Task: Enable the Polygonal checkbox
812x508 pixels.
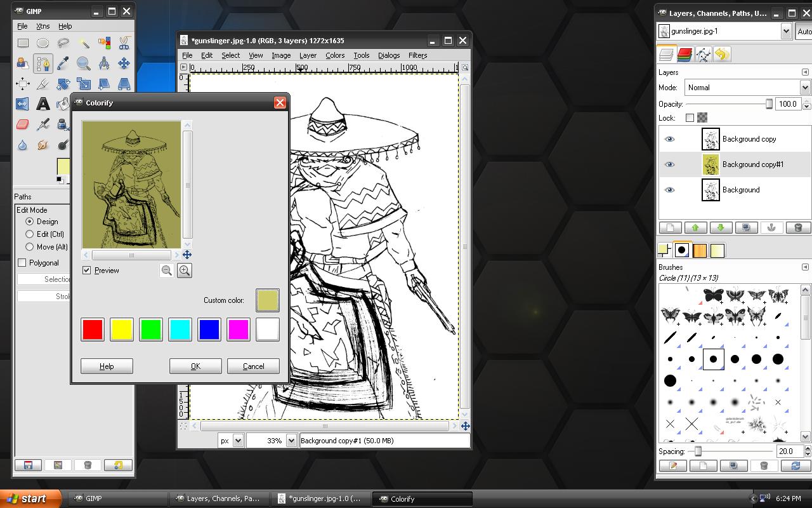Action: (x=22, y=263)
